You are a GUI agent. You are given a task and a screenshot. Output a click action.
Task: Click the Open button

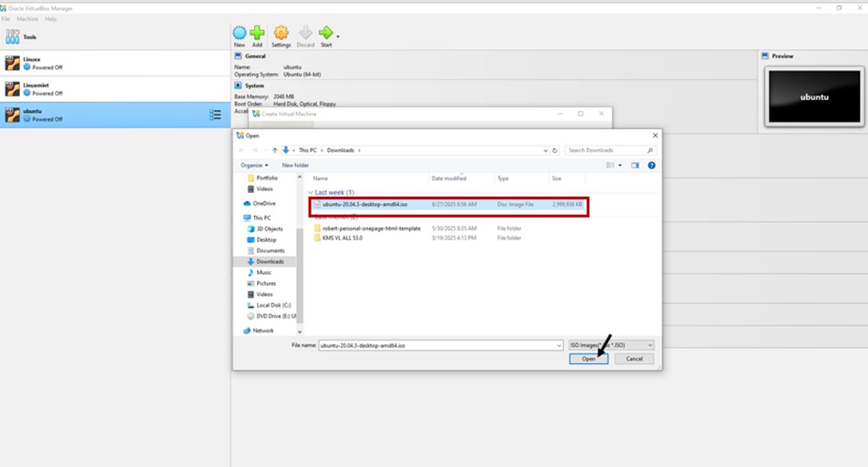[x=588, y=359]
